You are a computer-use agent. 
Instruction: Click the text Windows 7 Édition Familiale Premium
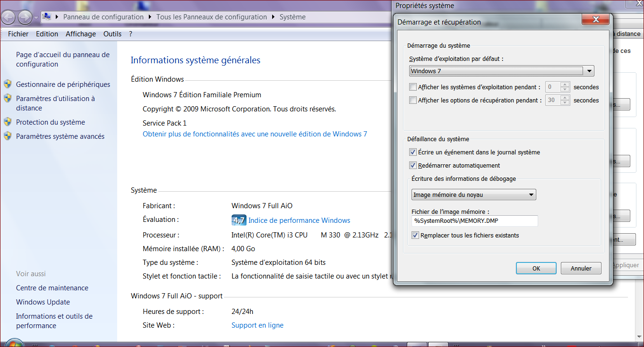click(202, 95)
